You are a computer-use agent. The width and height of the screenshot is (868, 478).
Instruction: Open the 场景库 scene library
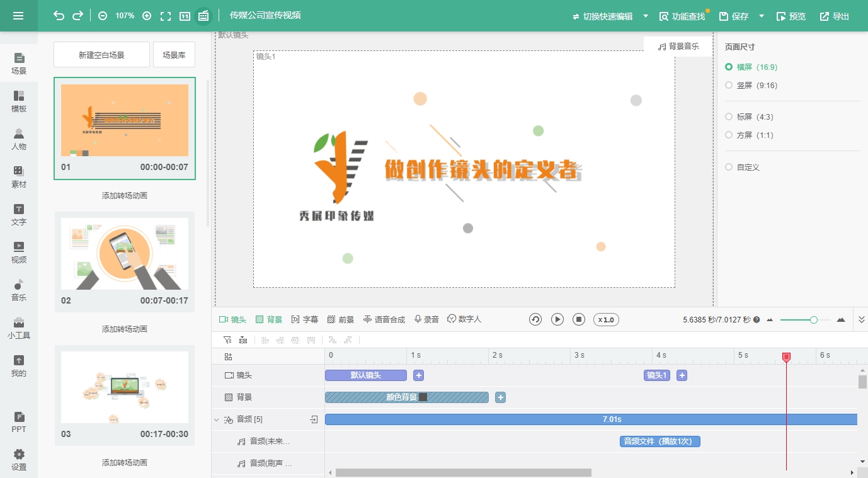(174, 55)
